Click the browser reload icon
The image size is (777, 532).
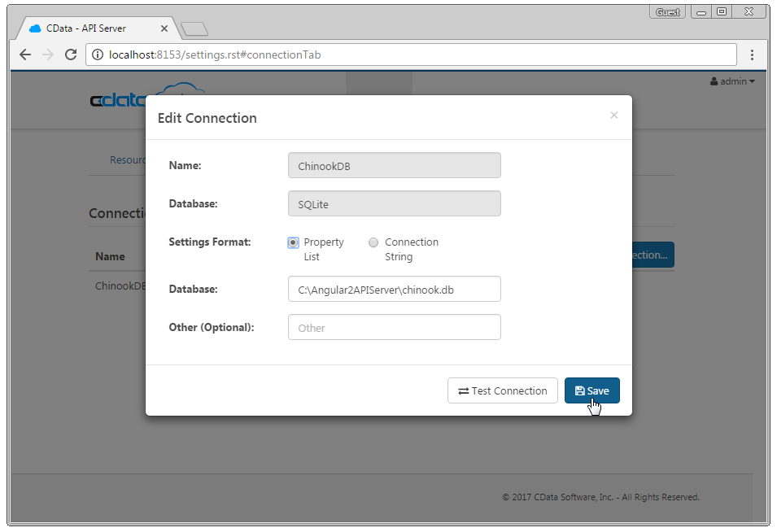71,55
